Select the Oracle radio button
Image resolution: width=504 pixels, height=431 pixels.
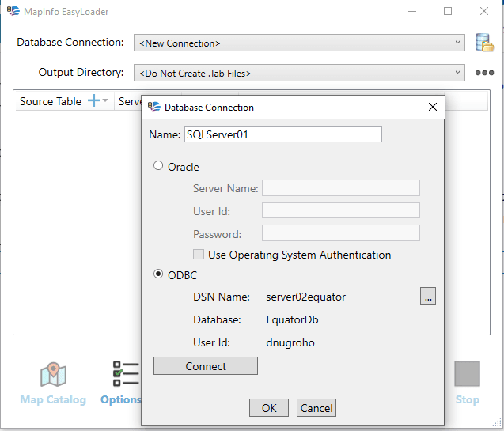158,166
